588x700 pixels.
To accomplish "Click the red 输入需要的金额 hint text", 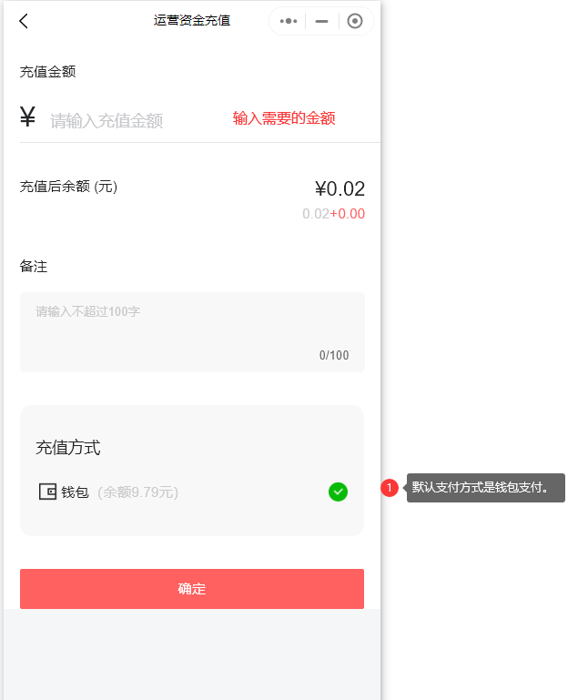I will point(284,118).
